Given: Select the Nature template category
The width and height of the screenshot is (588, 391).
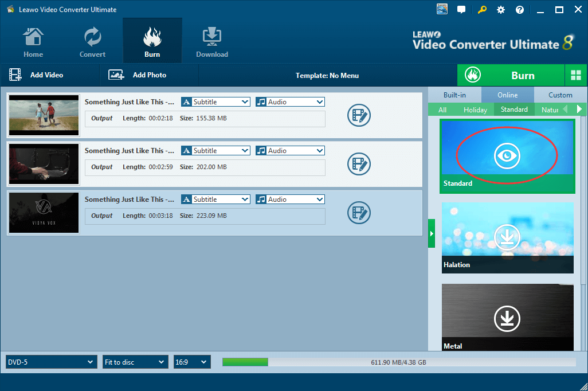Looking at the screenshot, I should pos(550,110).
